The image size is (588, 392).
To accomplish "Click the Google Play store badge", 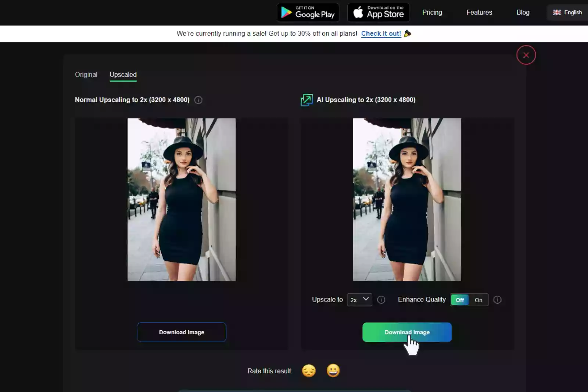I will point(308,13).
